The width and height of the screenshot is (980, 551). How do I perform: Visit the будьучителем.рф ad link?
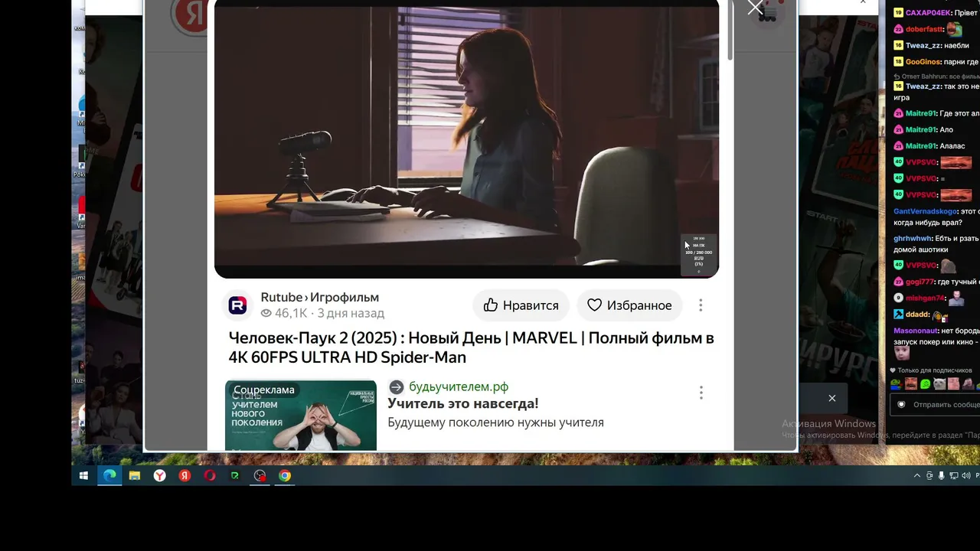[459, 386]
